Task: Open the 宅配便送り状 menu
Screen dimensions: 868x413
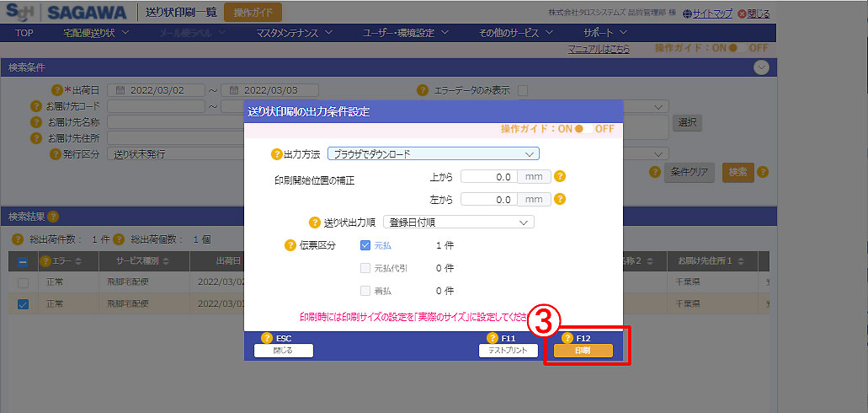Action: (x=95, y=33)
